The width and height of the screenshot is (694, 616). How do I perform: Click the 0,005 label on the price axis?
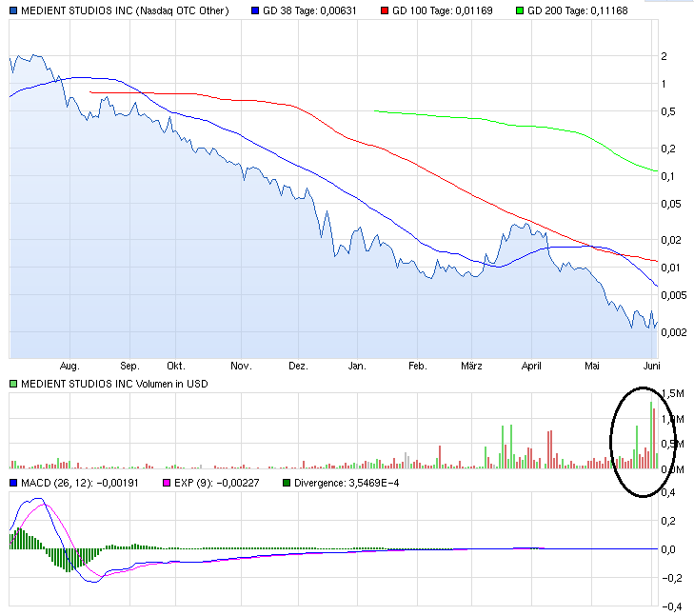click(674, 295)
